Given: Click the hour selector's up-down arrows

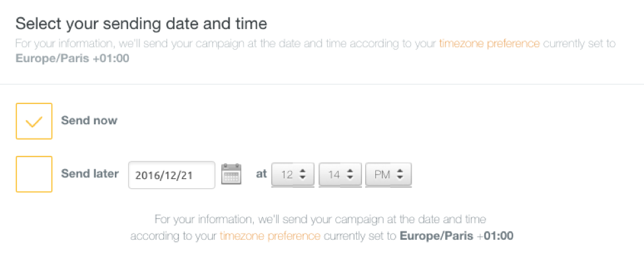Looking at the screenshot, I should 303,175.
